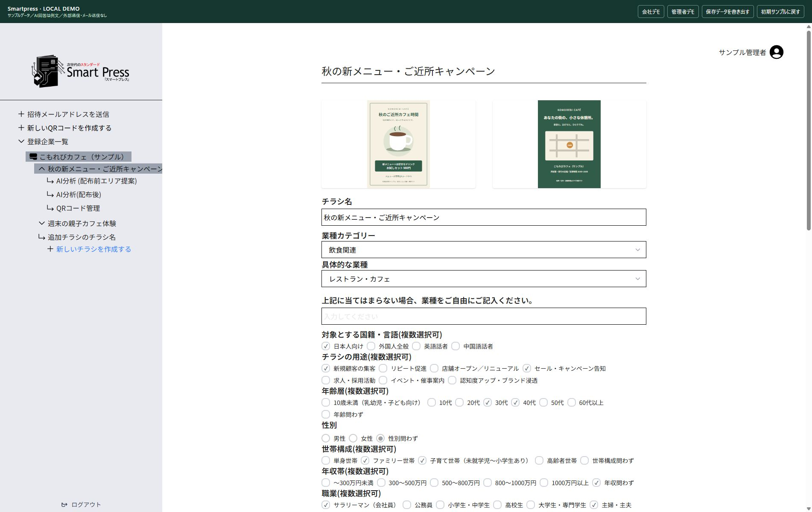Uncheck the 日本人向け checkbox
The width and height of the screenshot is (812, 512).
[326, 346]
